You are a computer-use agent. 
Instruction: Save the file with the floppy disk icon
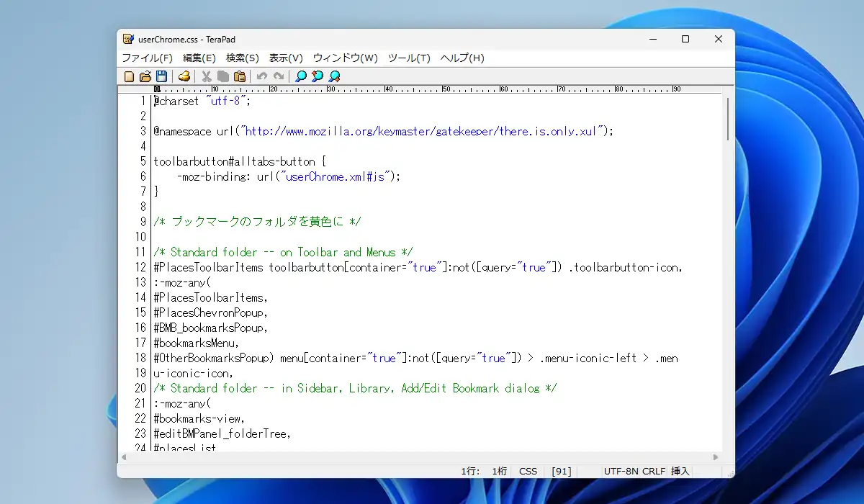(x=162, y=76)
